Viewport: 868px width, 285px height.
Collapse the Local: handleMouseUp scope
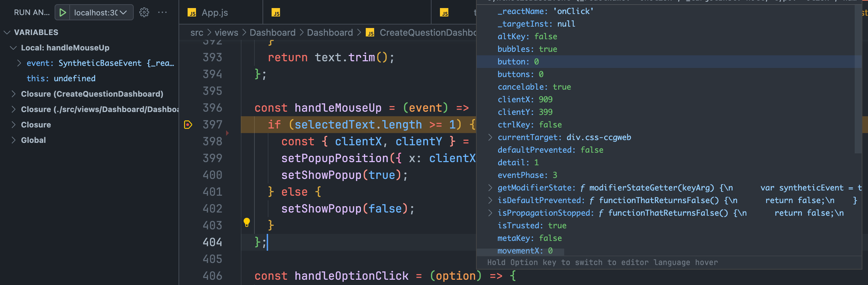[14, 48]
